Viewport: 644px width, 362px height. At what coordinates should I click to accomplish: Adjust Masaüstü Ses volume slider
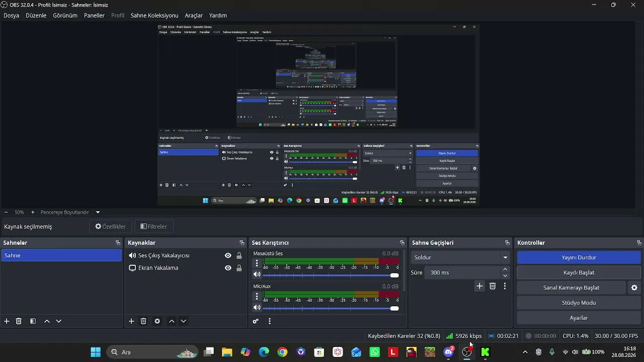[331, 275]
